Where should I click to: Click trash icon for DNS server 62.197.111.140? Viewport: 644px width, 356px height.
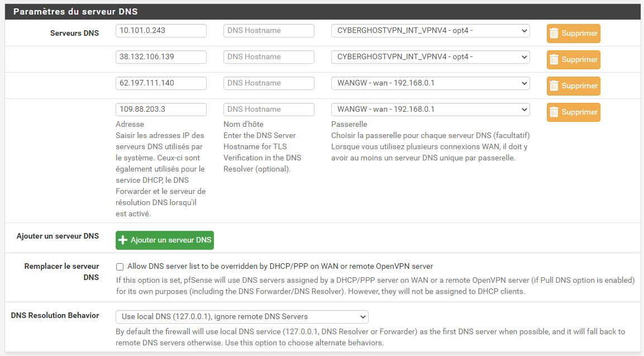tap(554, 86)
